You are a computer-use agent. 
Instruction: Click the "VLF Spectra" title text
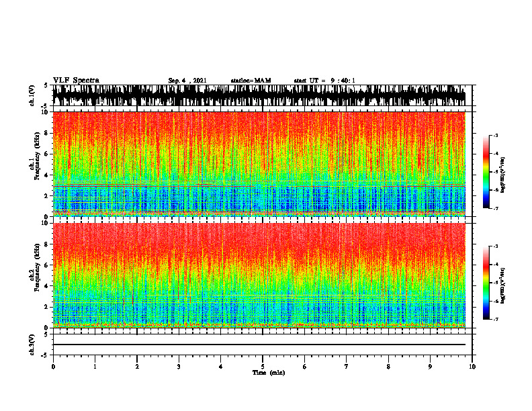[76, 80]
